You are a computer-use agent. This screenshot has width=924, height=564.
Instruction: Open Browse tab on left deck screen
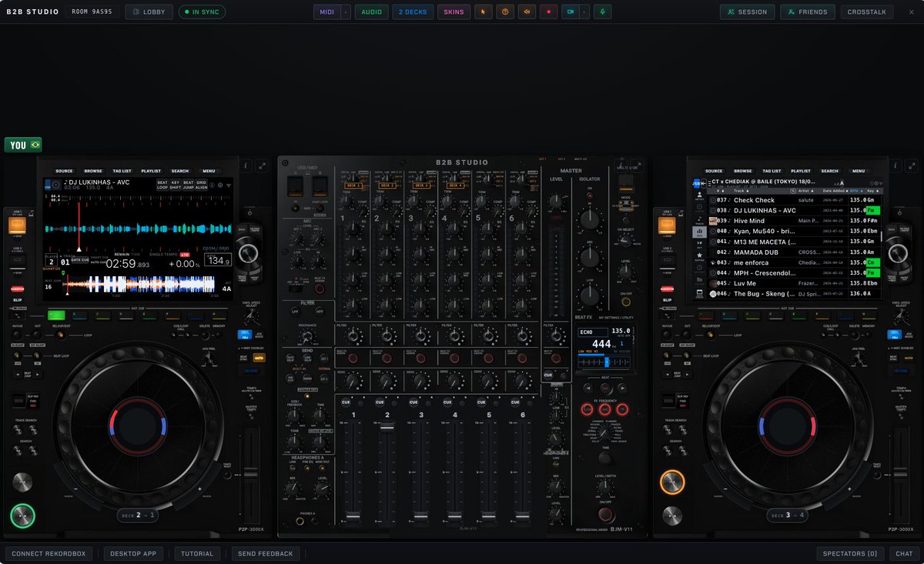93,171
